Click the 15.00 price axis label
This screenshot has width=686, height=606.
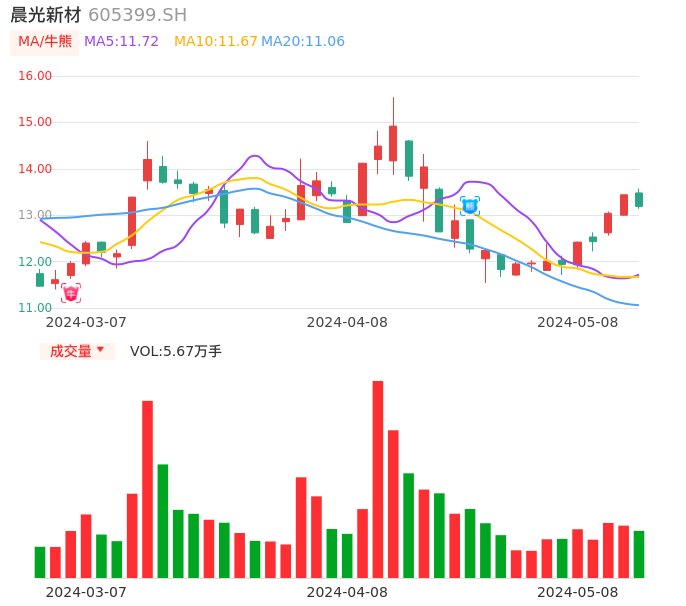pyautogui.click(x=35, y=122)
